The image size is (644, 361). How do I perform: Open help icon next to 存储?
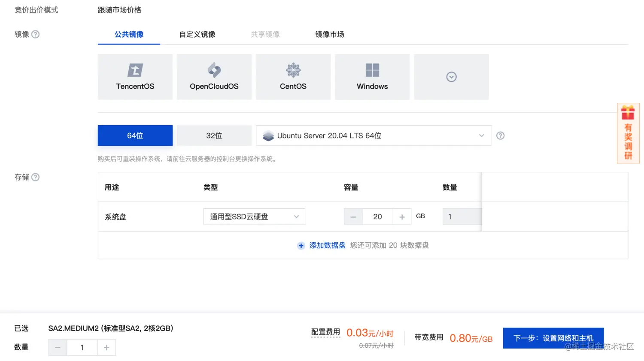36,177
